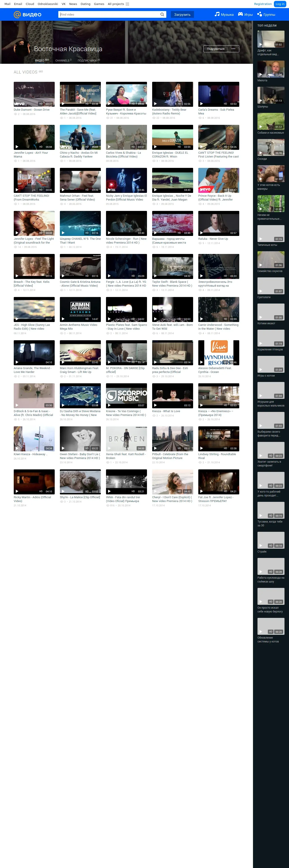Click play icon on Mahmut Orhan - Feel
Viewport: 289px width, 868px height.
63,190
